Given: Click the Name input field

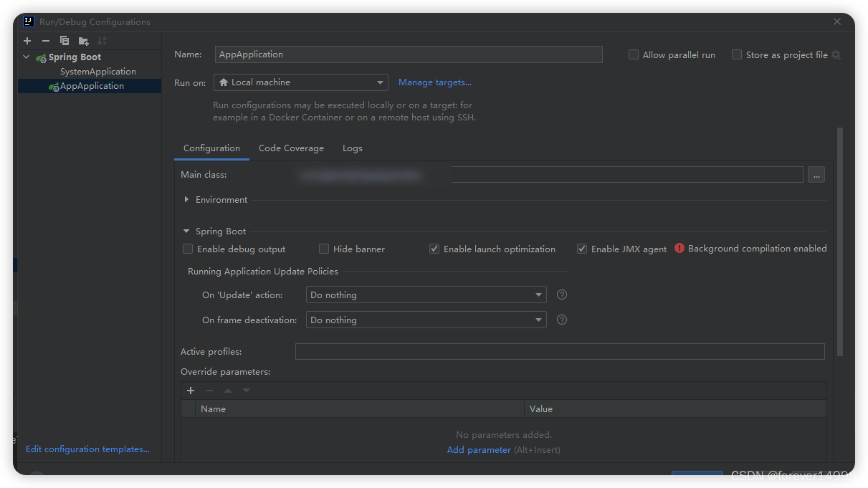Looking at the screenshot, I should pyautogui.click(x=409, y=54).
